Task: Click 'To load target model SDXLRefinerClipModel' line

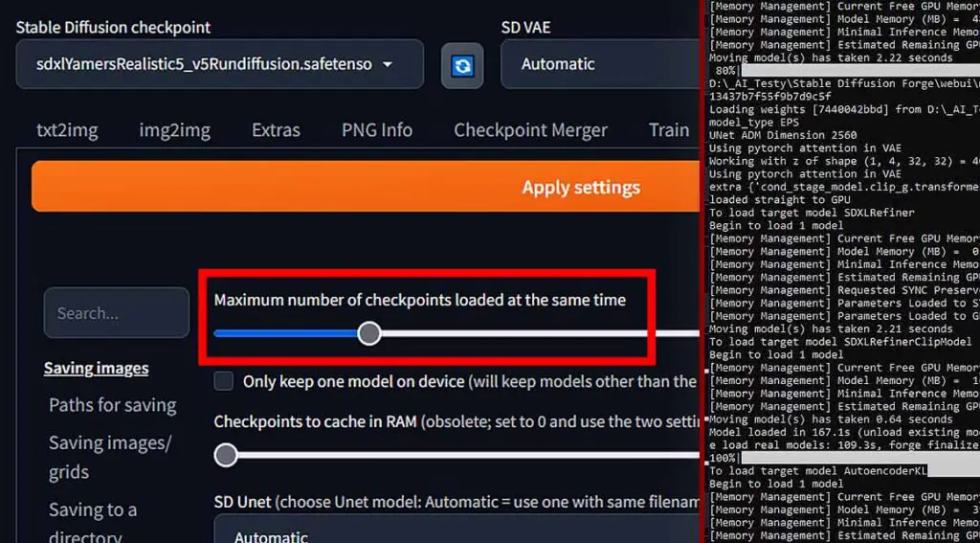Action: (840, 342)
